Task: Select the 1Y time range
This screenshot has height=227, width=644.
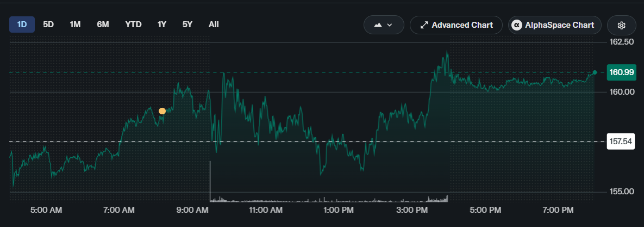Action: 162,24
